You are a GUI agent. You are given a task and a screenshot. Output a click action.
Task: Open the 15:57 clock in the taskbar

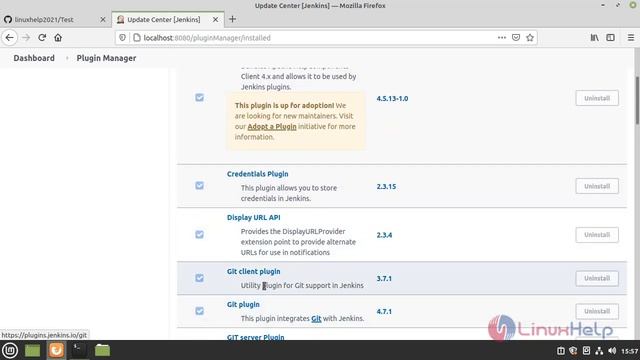coord(630,351)
